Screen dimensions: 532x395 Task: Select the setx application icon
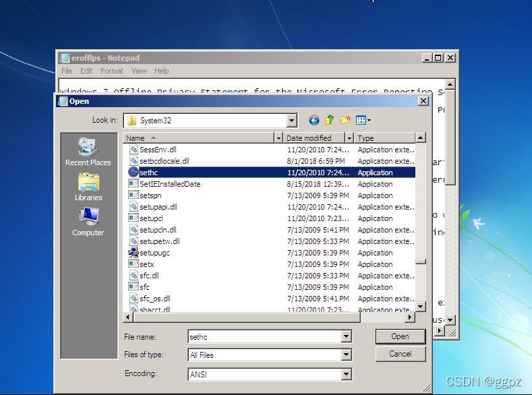point(134,264)
